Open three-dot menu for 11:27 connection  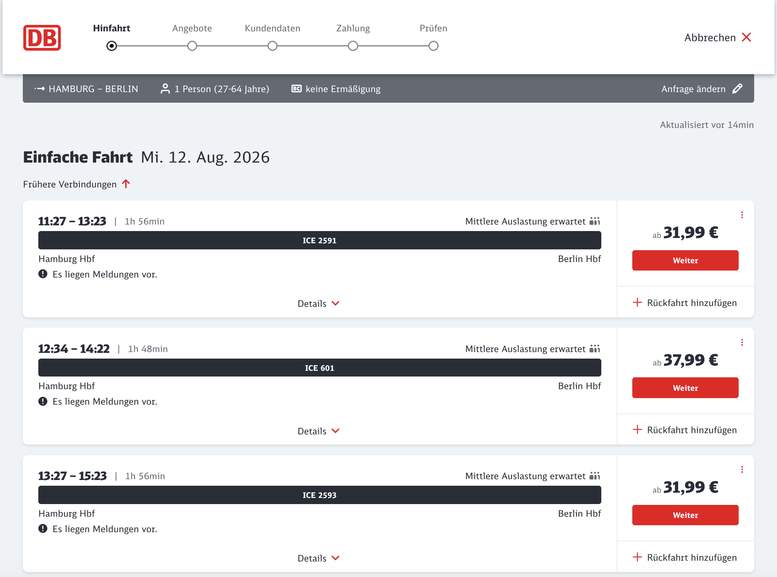point(742,215)
